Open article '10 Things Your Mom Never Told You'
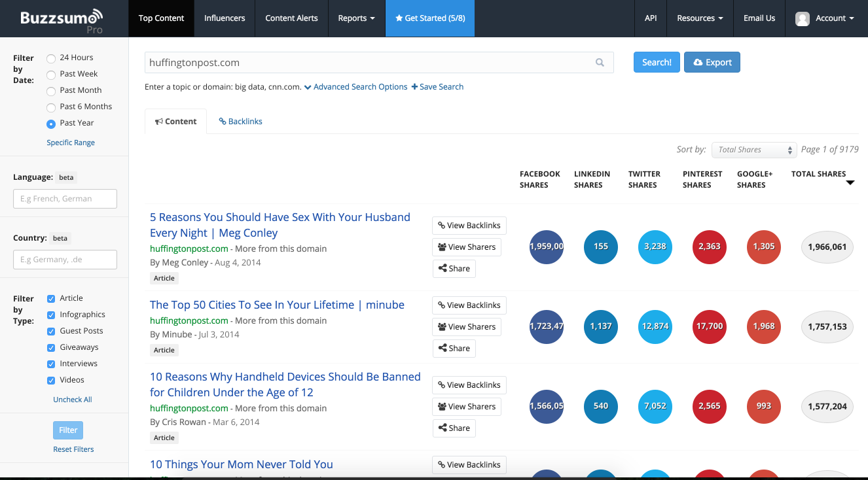Screen dimensions: 868x480 (x=242, y=464)
